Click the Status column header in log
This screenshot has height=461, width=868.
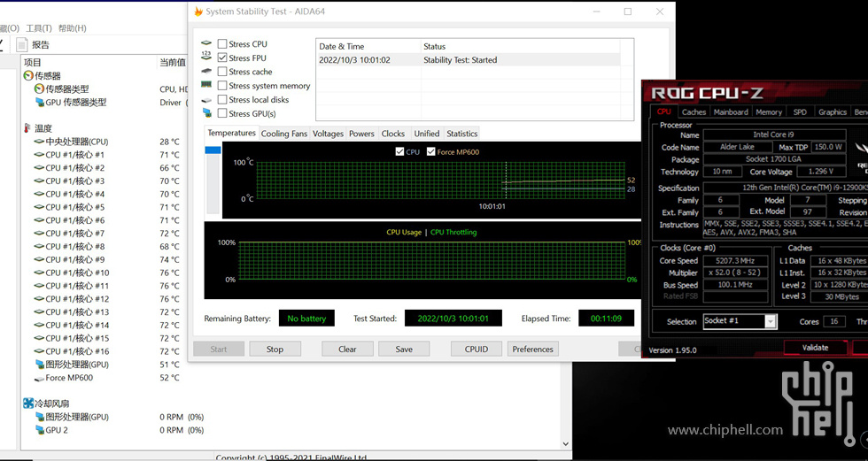pyautogui.click(x=521, y=46)
